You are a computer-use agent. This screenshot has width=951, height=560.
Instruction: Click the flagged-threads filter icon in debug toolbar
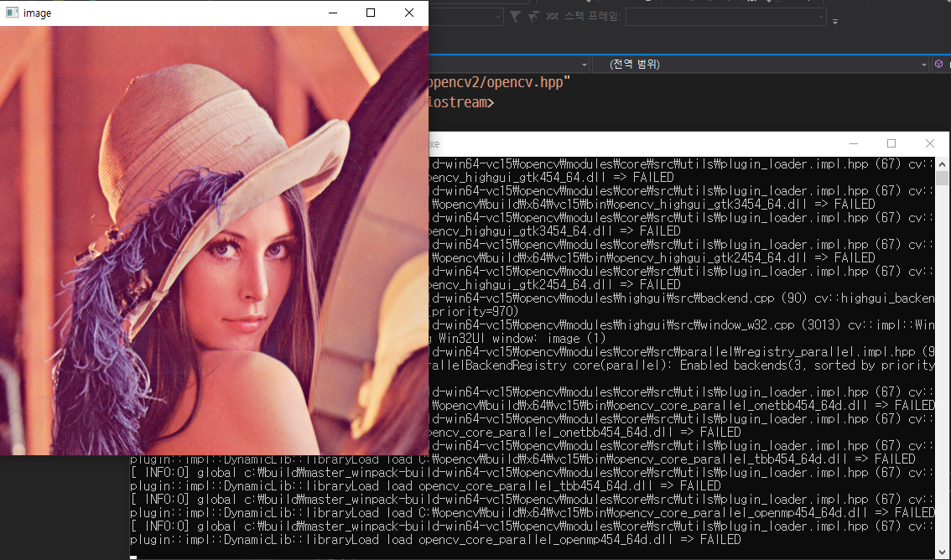533,17
